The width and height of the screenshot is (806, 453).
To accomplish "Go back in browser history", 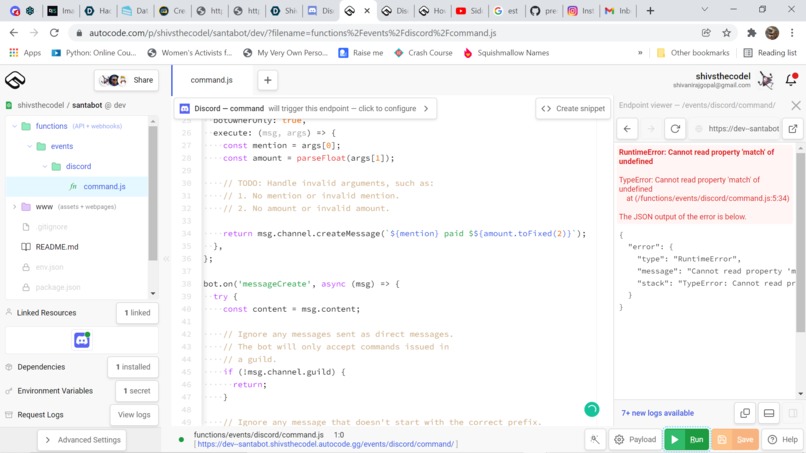I will (x=14, y=33).
